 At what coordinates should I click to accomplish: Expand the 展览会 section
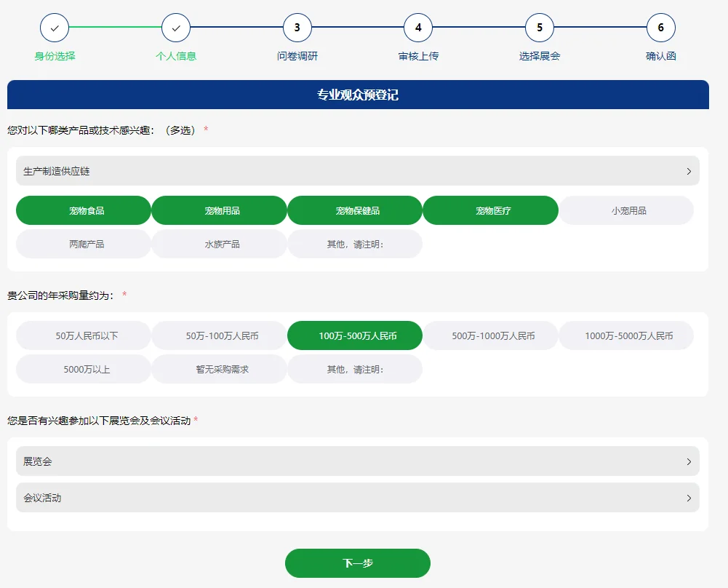[x=357, y=461]
